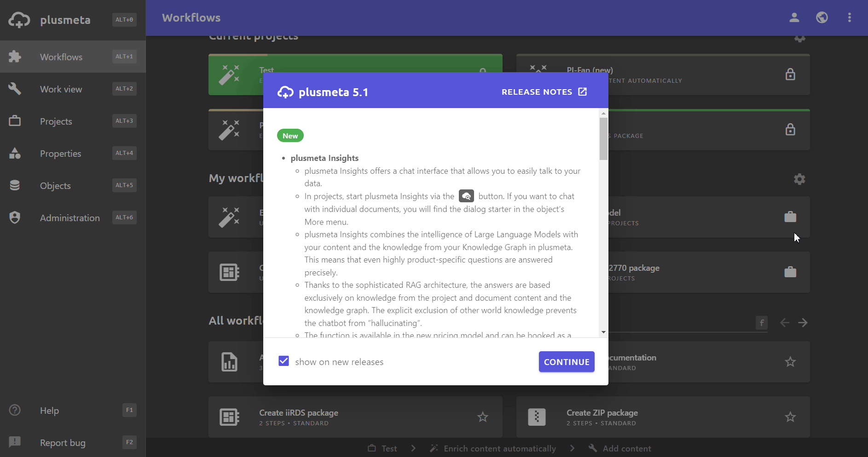Click the Report bug feedback icon

(x=15, y=442)
